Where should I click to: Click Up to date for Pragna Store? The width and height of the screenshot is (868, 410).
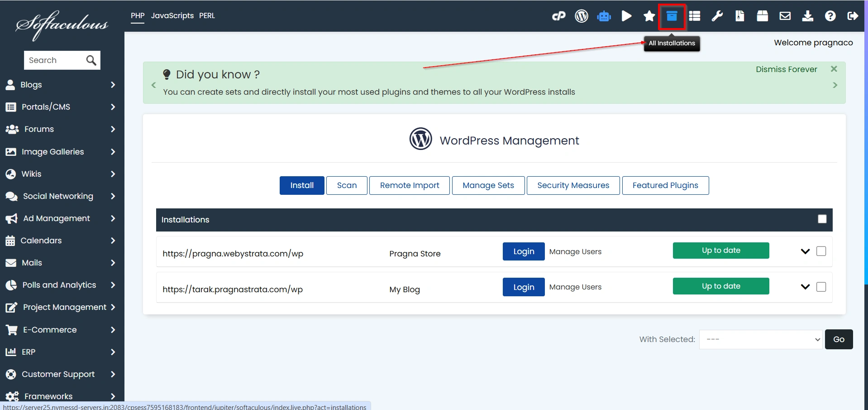click(721, 251)
